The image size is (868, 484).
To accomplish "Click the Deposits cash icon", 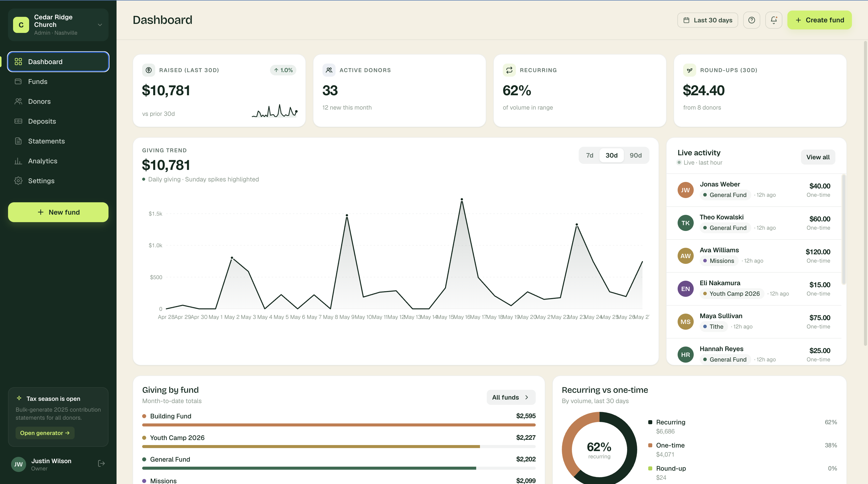I will [18, 121].
